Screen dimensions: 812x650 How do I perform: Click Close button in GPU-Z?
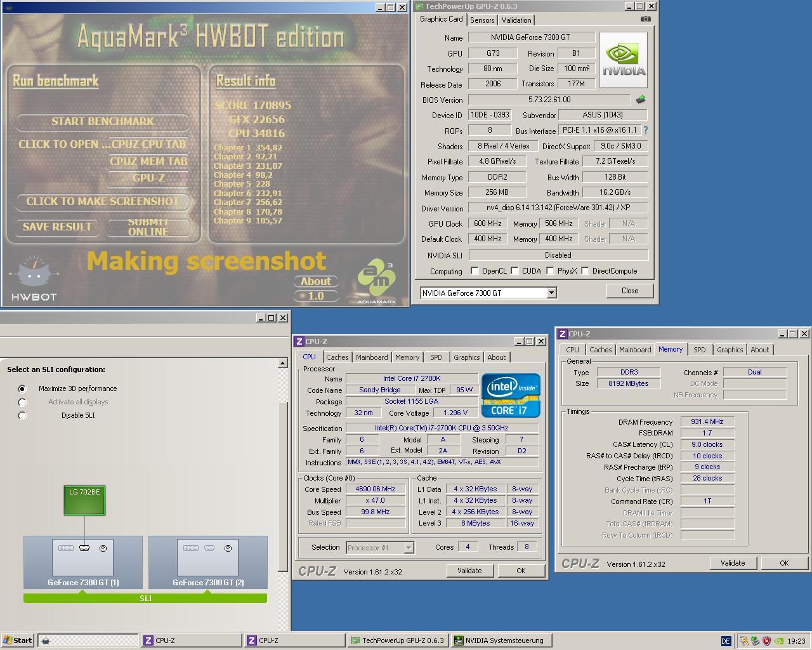click(x=630, y=291)
